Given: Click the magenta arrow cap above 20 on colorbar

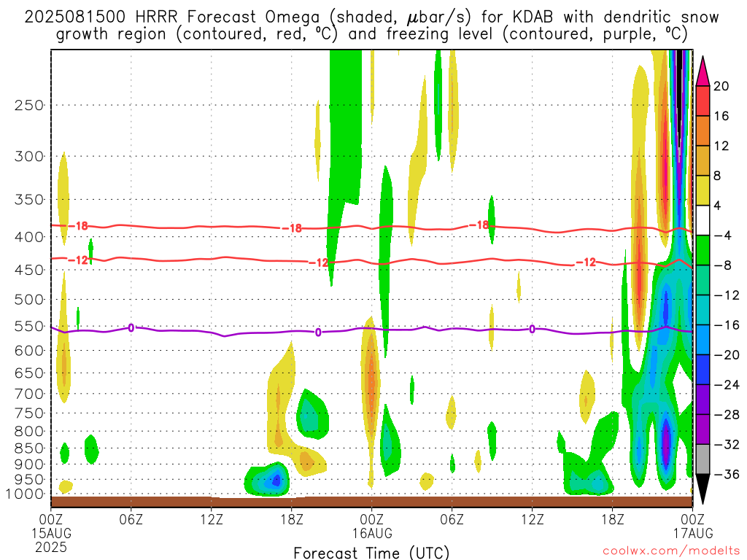Looking at the screenshot, I should point(703,71).
